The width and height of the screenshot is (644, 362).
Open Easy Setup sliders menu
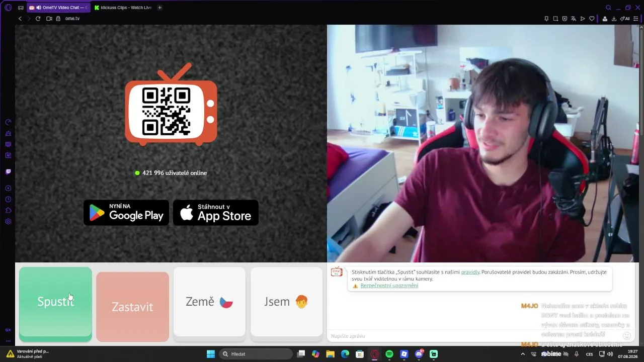[x=636, y=19]
